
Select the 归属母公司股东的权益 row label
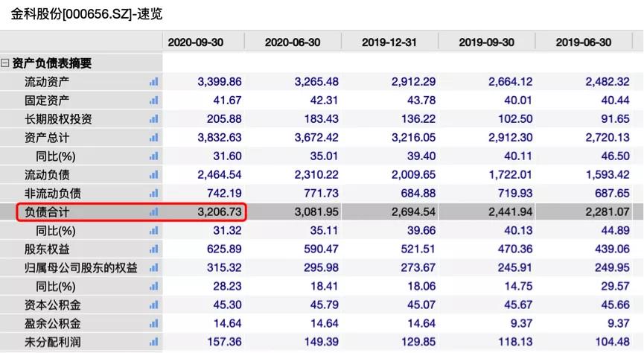click(x=80, y=268)
